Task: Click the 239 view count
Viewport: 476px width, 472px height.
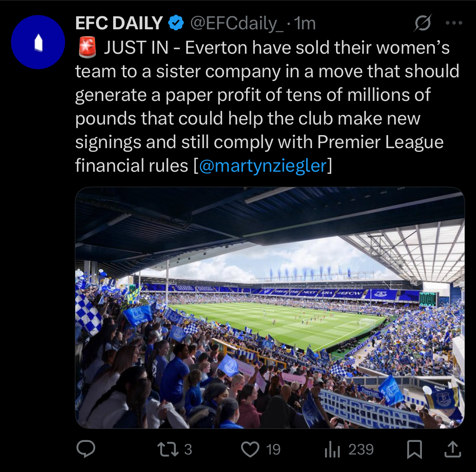Action: pos(361,450)
